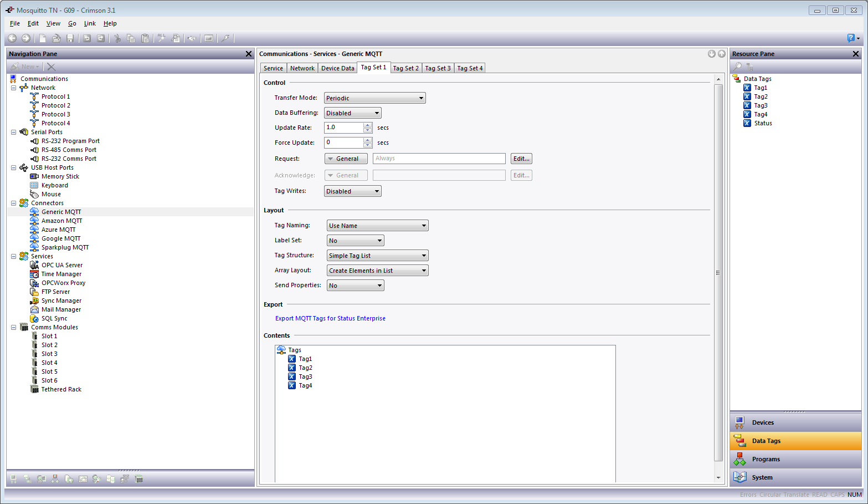The height and width of the screenshot is (504, 868).
Task: Click the New file toolbar icon
Action: (x=43, y=38)
